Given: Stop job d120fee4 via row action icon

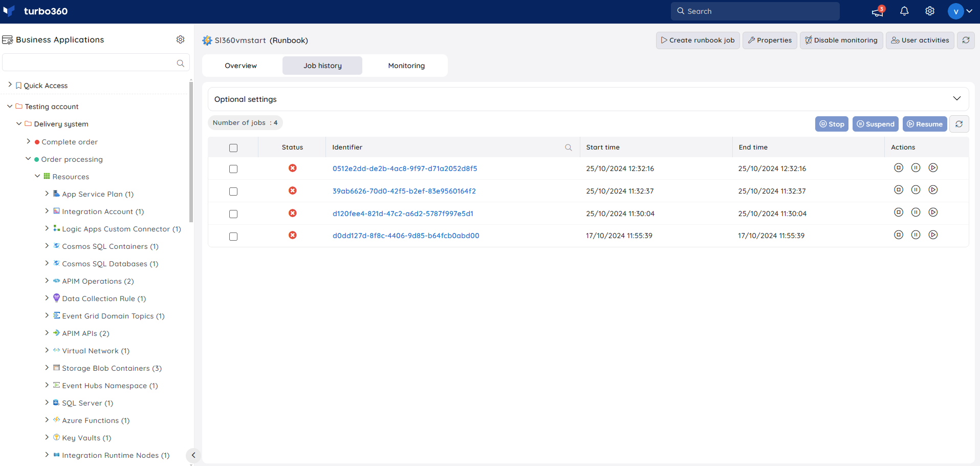Looking at the screenshot, I should pos(898,213).
